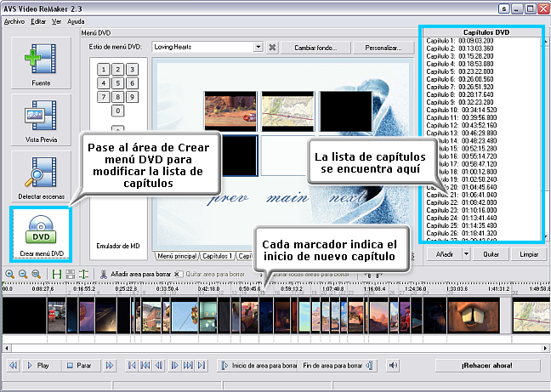
Task: Click the 'prev' link in menu preview
Action: tap(229, 199)
